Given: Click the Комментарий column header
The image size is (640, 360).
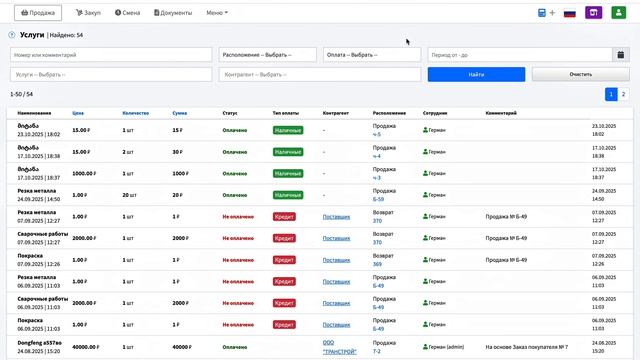Looking at the screenshot, I should pos(501,113).
